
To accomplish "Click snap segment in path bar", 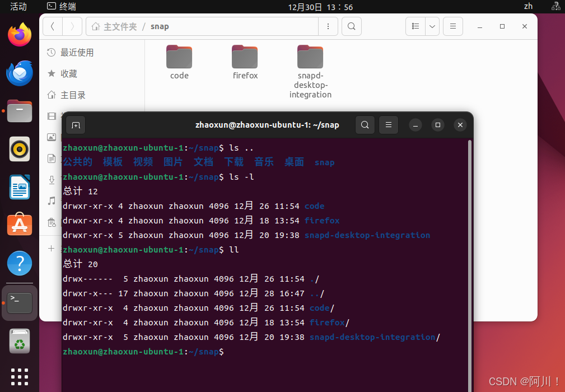I will tap(160, 26).
